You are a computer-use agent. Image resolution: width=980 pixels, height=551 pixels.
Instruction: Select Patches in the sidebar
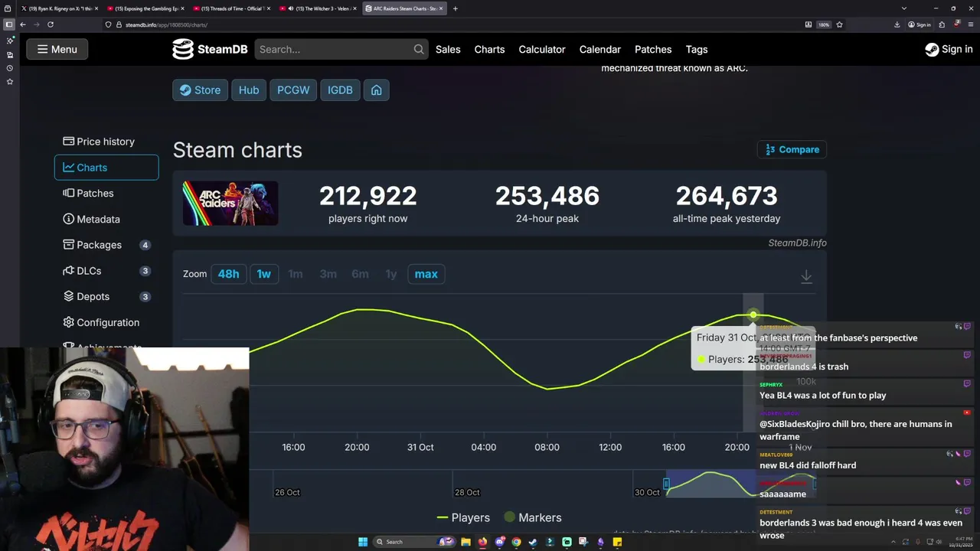[106, 194]
